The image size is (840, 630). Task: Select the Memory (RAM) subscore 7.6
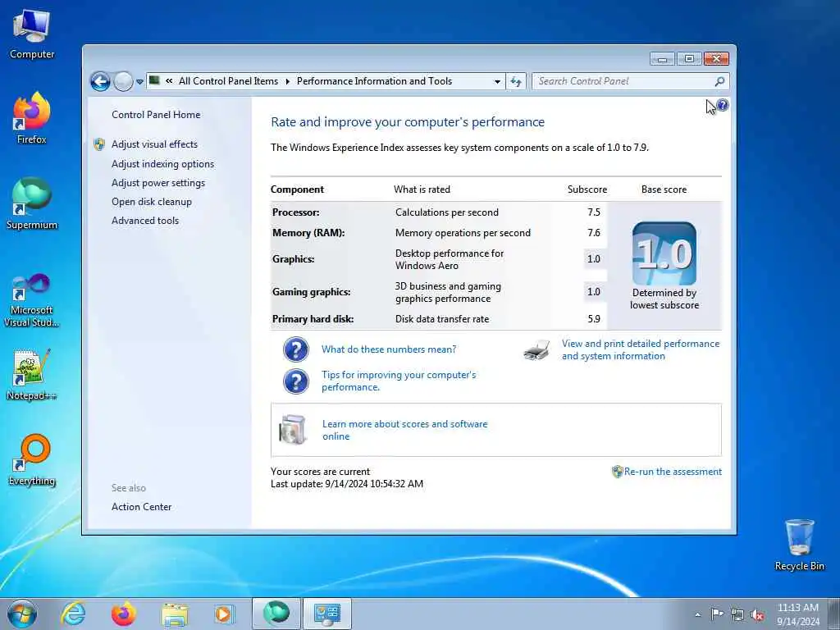click(594, 232)
